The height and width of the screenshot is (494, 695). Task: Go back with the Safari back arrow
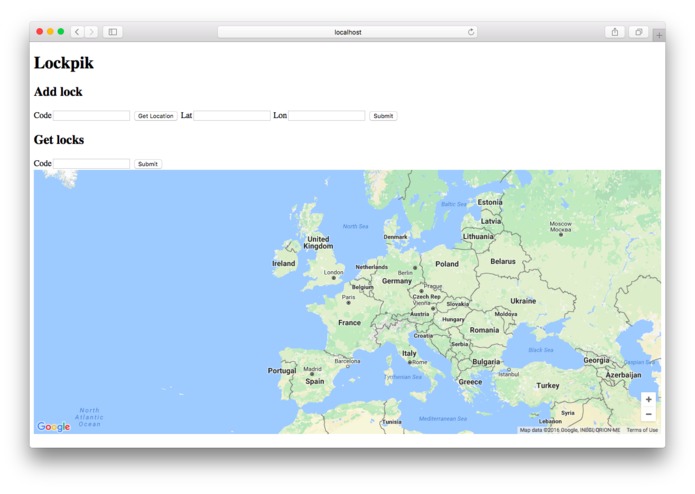77,32
